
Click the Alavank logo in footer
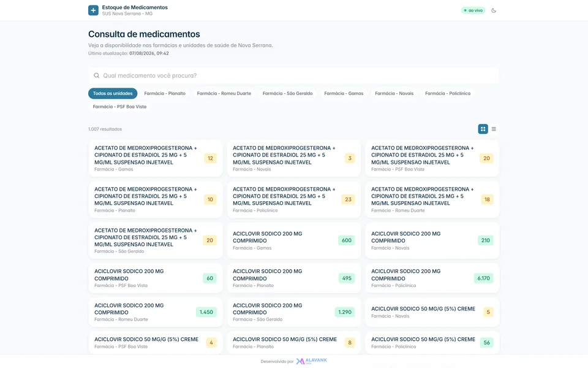(x=312, y=361)
